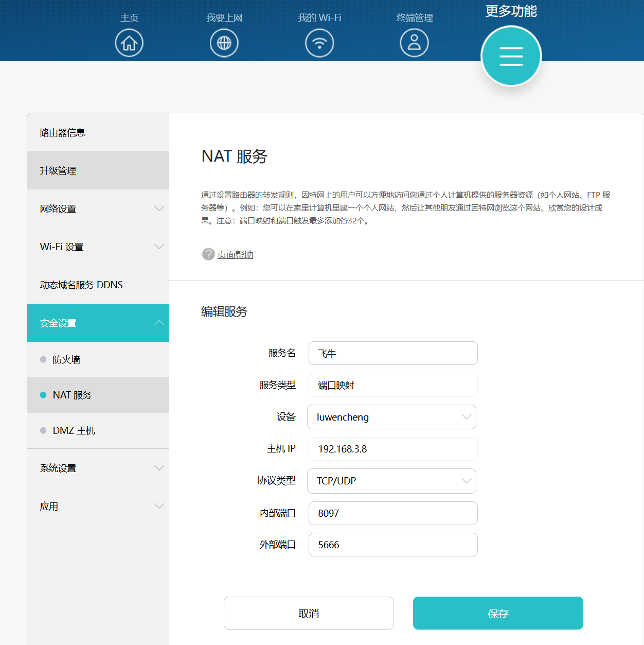This screenshot has width=644, height=645.
Task: Focus the 内部端口 field with 8097
Action: (x=393, y=513)
